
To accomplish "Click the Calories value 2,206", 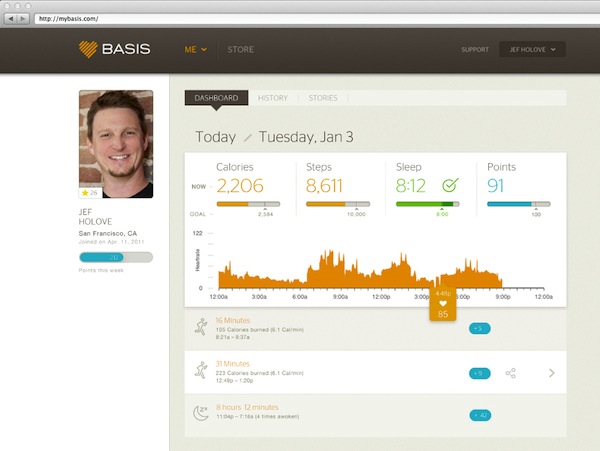I will [240, 186].
